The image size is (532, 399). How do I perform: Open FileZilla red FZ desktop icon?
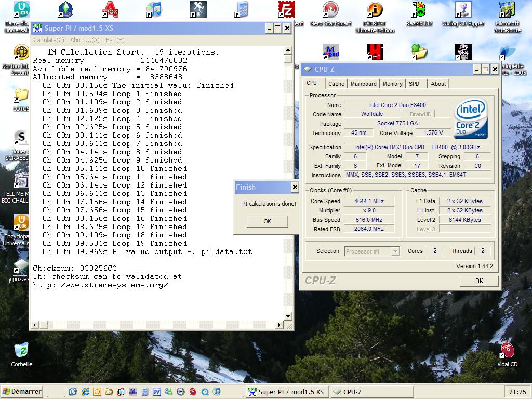click(x=286, y=9)
